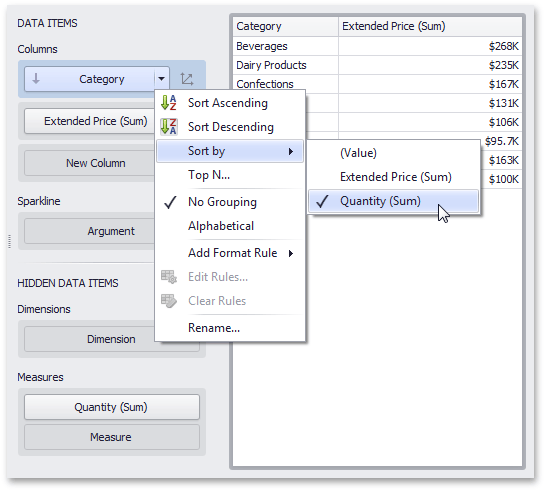This screenshot has height=493, width=547.
Task: Click the Sort Descending Z-A icon
Action: point(169,127)
